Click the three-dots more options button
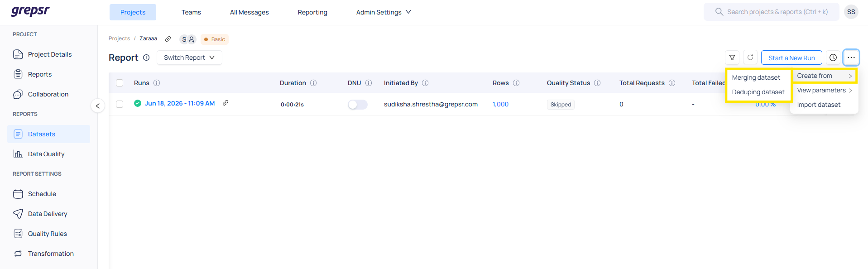Viewport: 868px width, 269px height. coord(851,58)
